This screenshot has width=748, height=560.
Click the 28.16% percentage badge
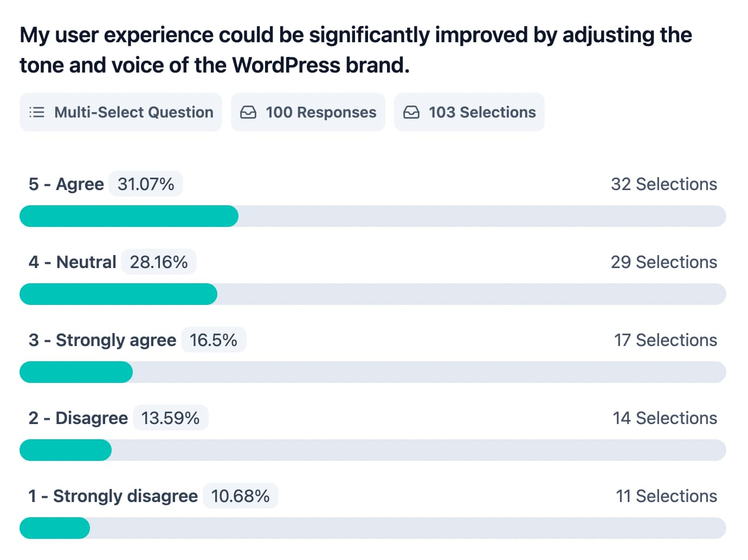159,262
